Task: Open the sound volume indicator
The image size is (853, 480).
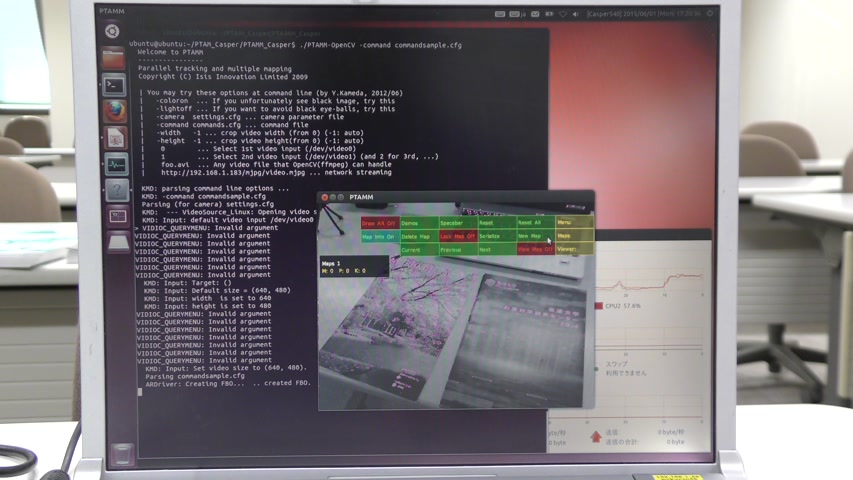Action: pyautogui.click(x=576, y=14)
